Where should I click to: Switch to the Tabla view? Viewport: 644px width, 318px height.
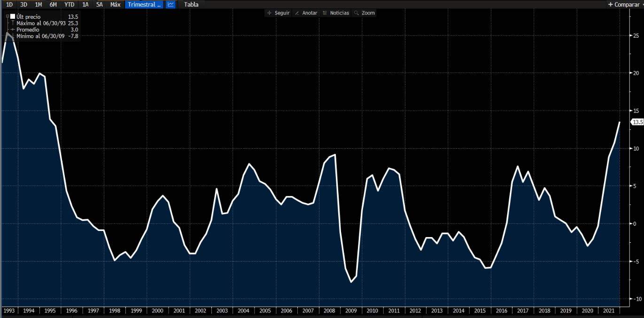pos(191,4)
